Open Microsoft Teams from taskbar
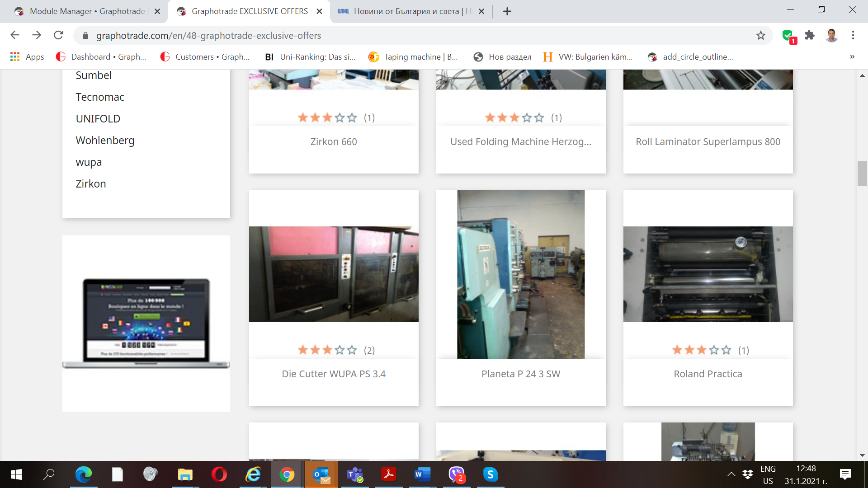 [355, 474]
